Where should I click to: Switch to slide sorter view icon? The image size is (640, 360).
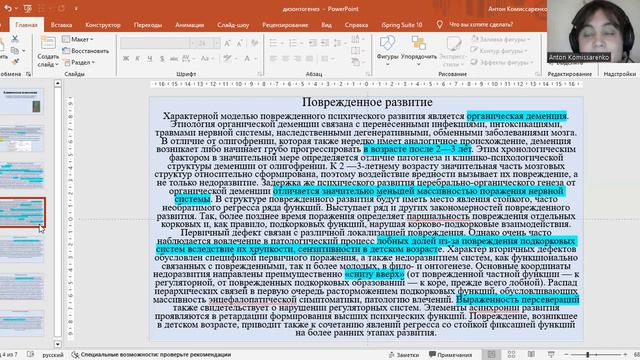pos(511,354)
